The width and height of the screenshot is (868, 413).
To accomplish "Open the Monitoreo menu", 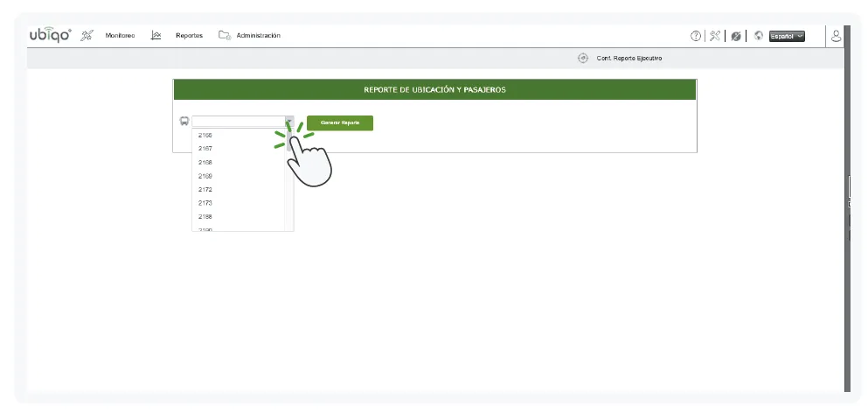I will (120, 36).
